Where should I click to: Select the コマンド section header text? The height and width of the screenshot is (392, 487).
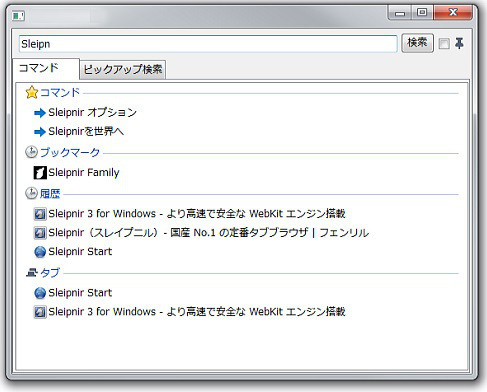click(60, 92)
